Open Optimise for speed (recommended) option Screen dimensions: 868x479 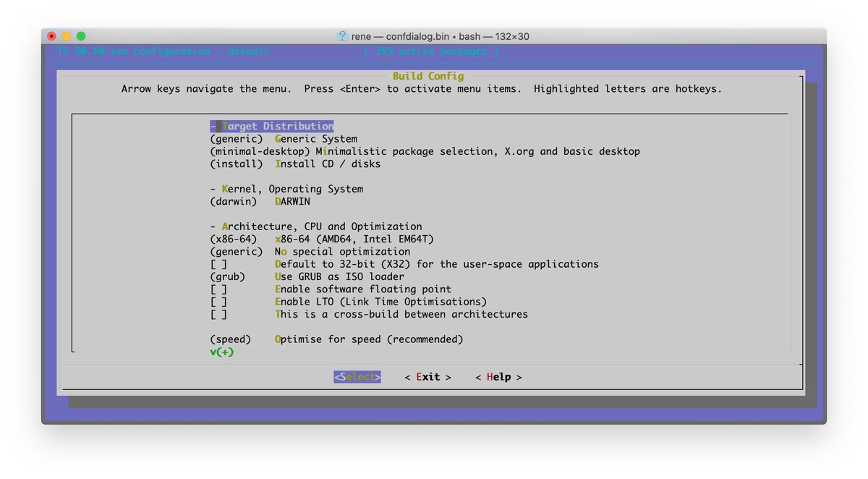pos(336,339)
